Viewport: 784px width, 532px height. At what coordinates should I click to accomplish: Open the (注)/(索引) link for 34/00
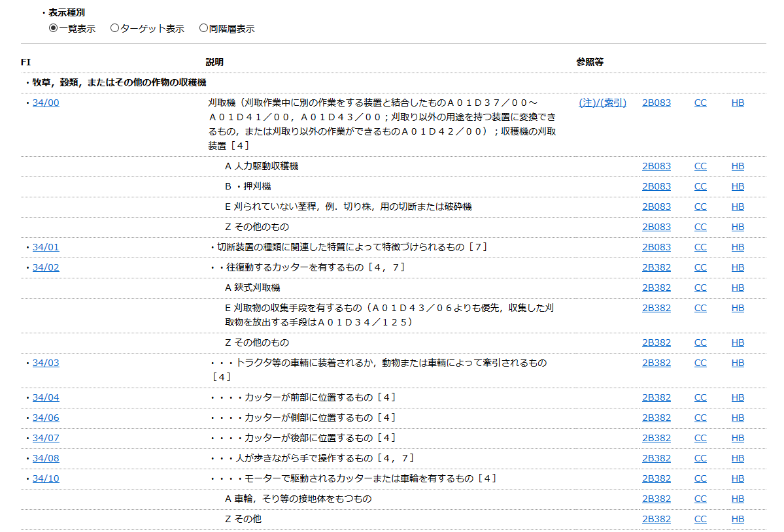coord(602,103)
